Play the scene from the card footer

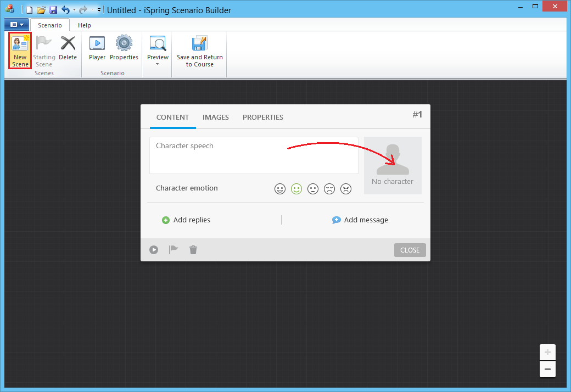click(x=154, y=250)
